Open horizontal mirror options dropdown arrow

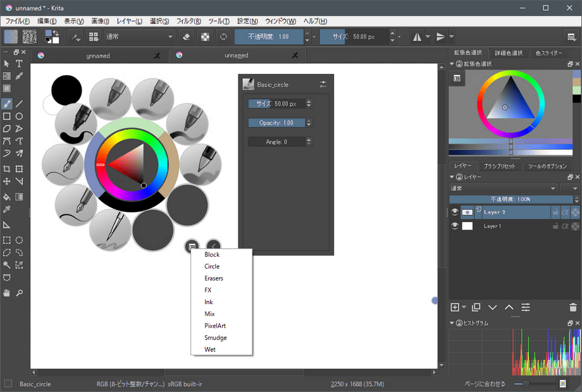tap(428, 37)
